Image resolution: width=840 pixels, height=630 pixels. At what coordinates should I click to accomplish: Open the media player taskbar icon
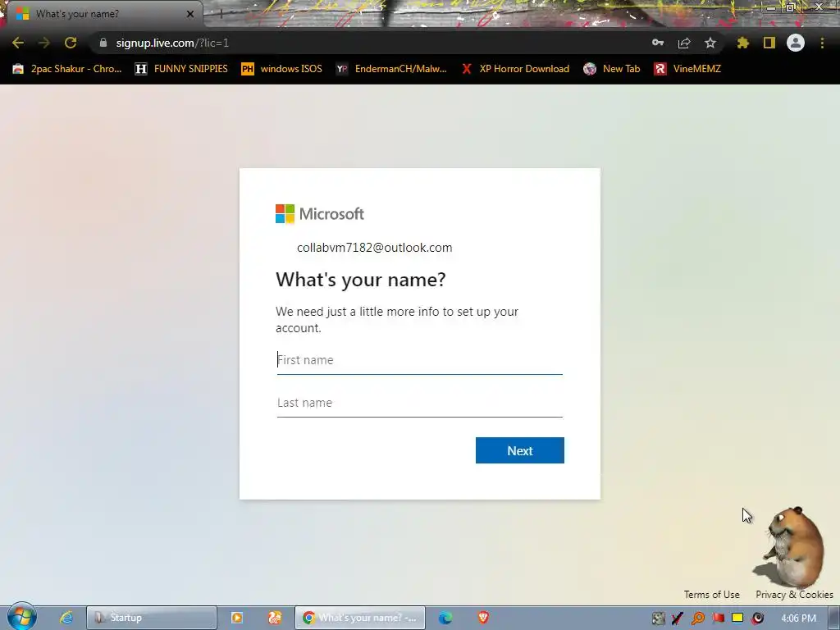click(x=237, y=618)
